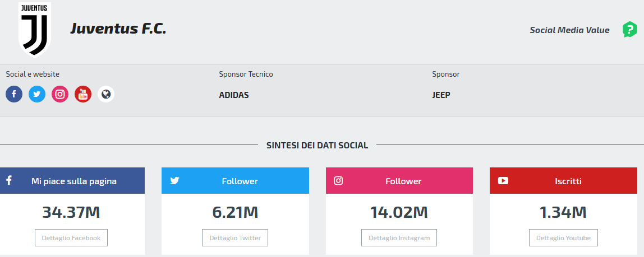Open Dettaglio Youtube details

563,238
